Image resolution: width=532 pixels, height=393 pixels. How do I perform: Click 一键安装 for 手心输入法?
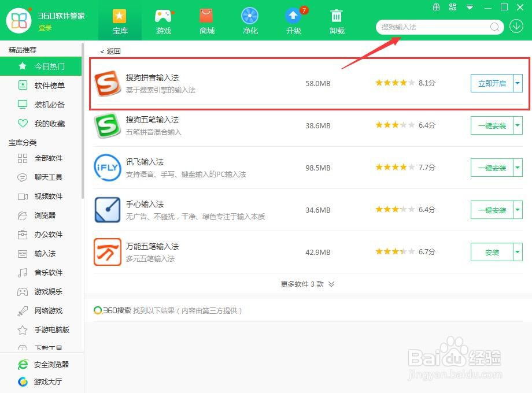click(x=492, y=210)
